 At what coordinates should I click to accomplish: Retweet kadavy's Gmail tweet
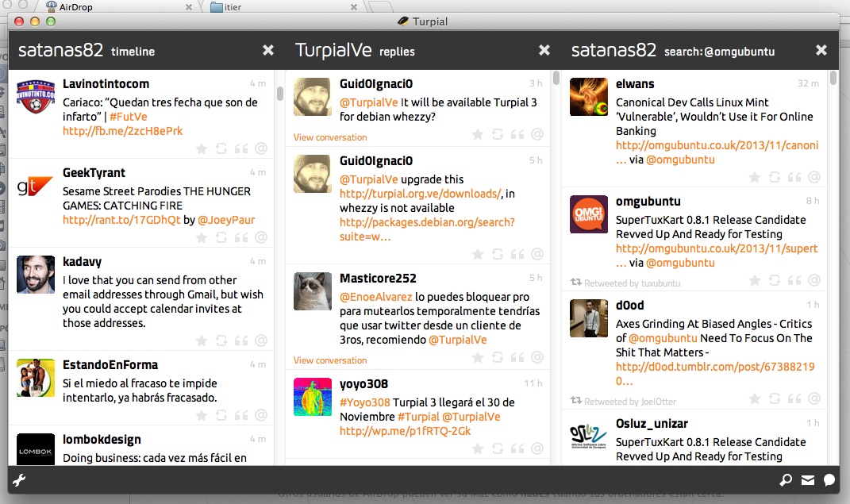point(221,340)
